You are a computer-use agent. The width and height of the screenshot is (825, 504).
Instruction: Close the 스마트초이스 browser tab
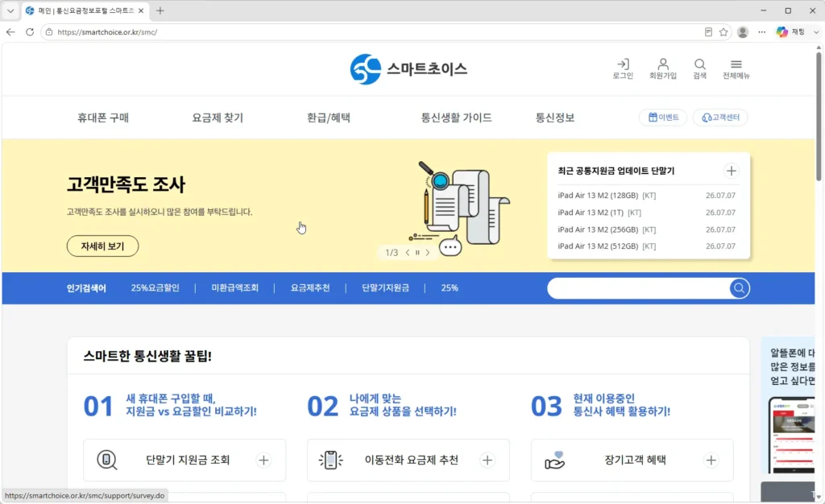pyautogui.click(x=140, y=10)
